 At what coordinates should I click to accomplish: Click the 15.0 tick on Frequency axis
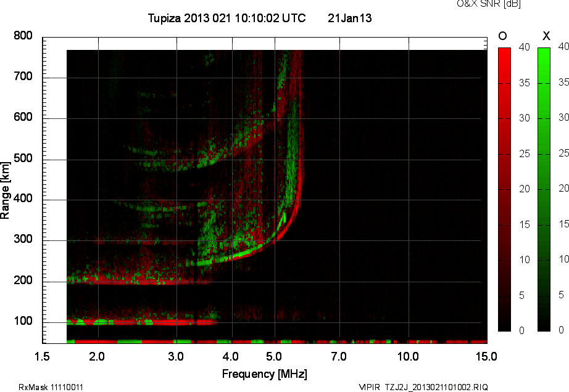pos(486,356)
